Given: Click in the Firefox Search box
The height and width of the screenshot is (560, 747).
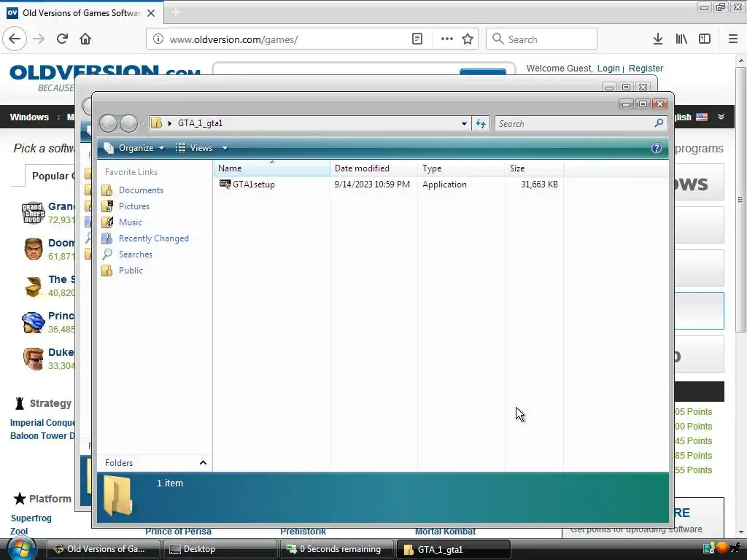Looking at the screenshot, I should pos(542,39).
